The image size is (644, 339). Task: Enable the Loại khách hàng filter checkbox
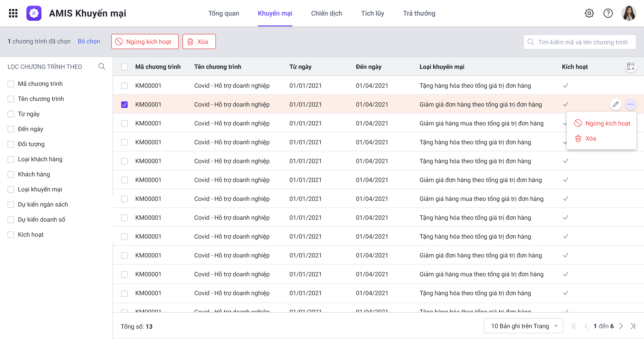tap(11, 159)
